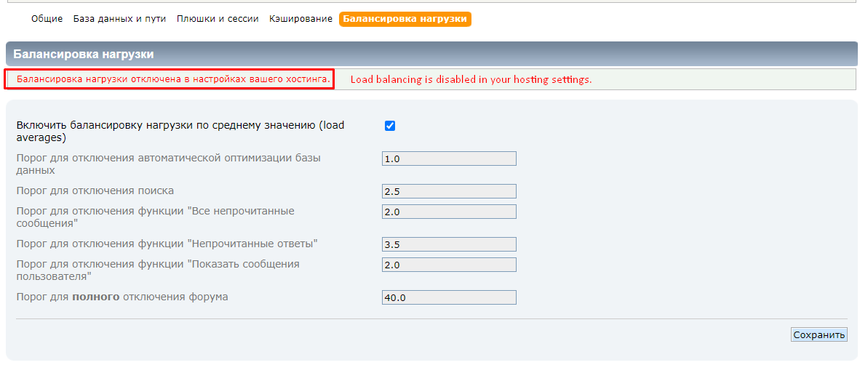Click the "Показать сообщения пользователя" threshold field

click(x=448, y=265)
